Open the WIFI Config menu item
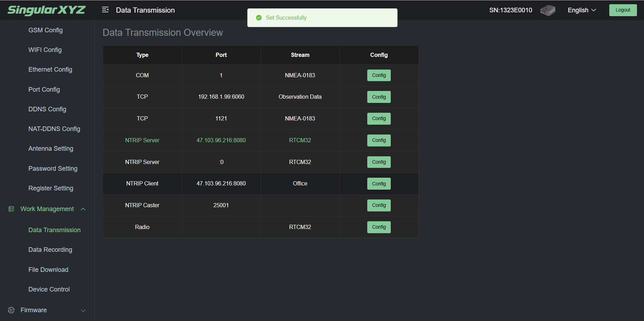The width and height of the screenshot is (644, 321). coord(45,50)
